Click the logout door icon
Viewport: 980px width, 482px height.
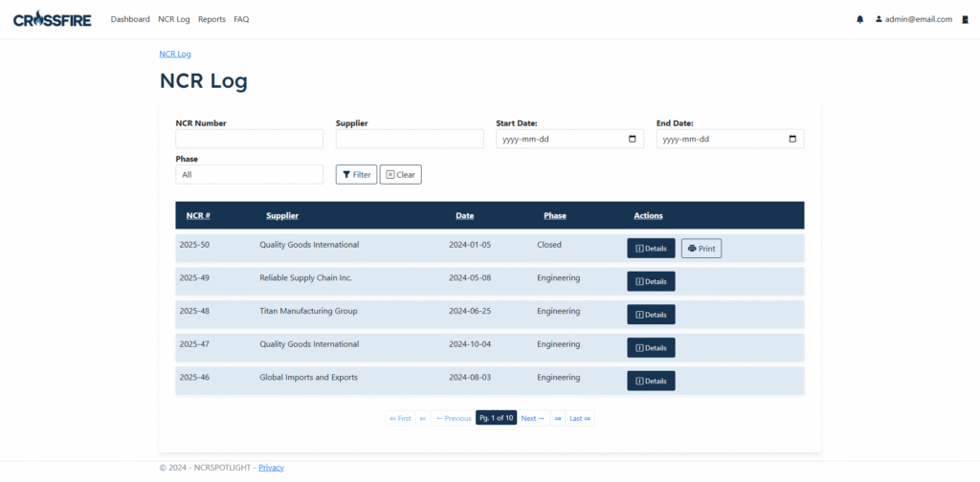pos(965,19)
